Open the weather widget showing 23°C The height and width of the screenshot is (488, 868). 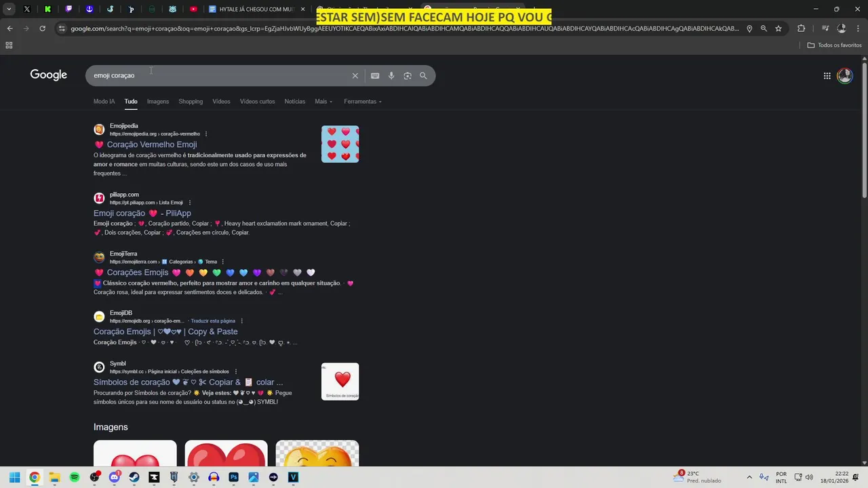coord(698,477)
